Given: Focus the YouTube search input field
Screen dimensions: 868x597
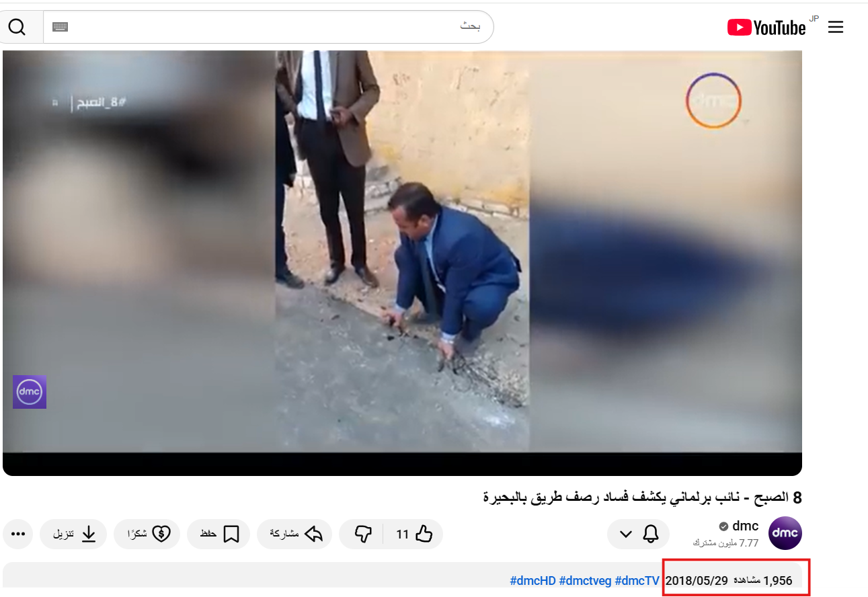Looking at the screenshot, I should point(269,27).
